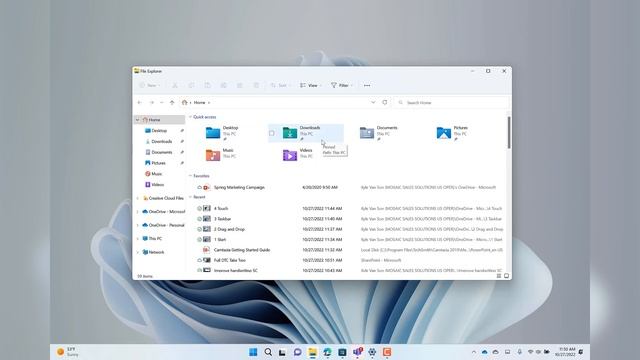Refresh the current folder view
Image resolution: width=640 pixels, height=360 pixels.
click(x=384, y=102)
